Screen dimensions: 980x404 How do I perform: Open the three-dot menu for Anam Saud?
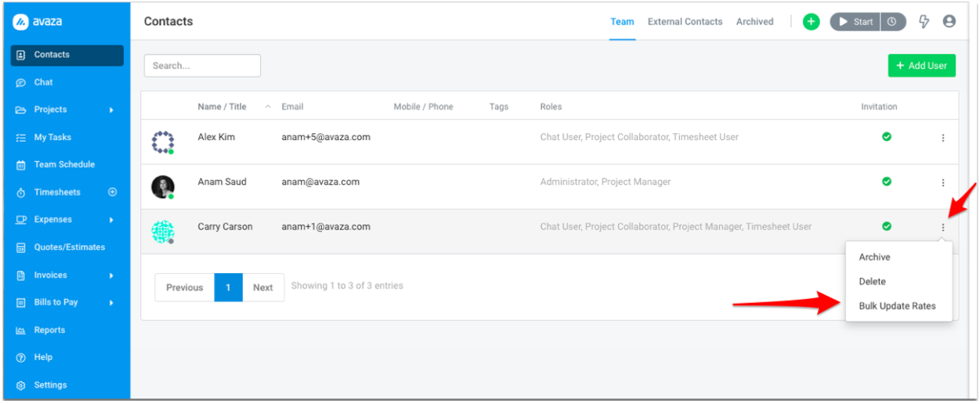(x=942, y=182)
